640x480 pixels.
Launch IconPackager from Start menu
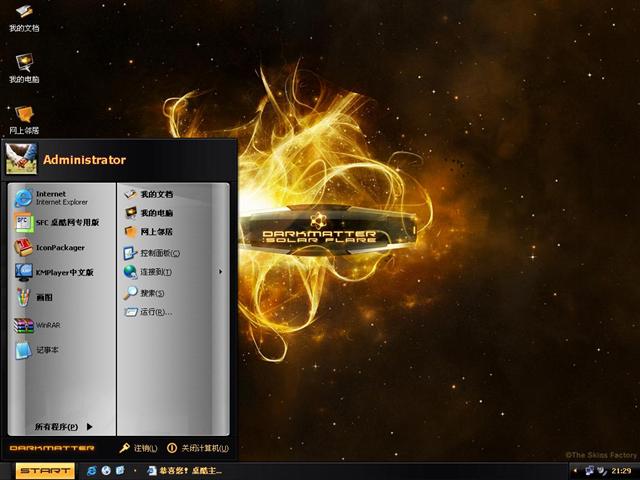(62, 247)
